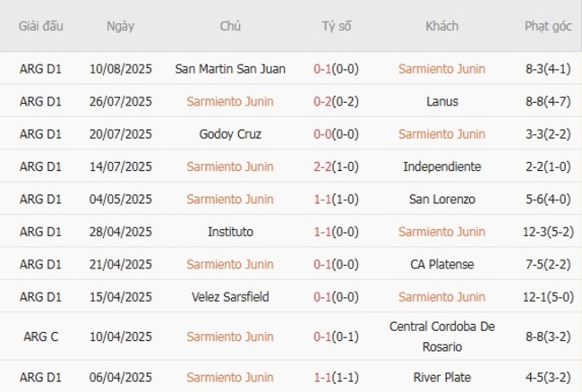Click the 'Ngày' column header

(120, 26)
